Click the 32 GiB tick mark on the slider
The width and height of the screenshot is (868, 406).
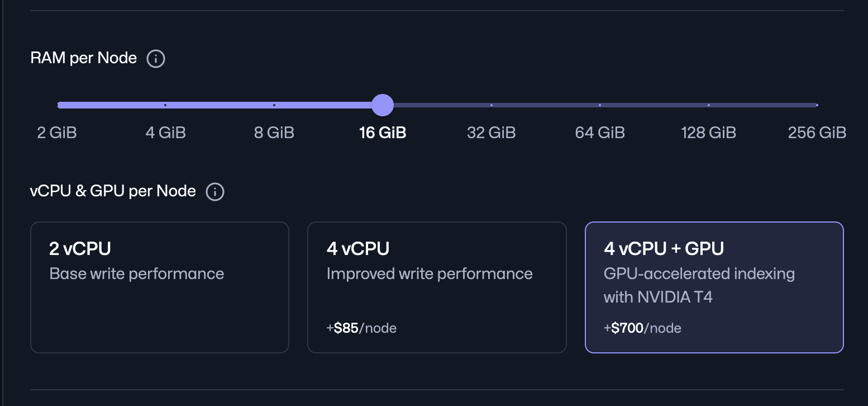[x=491, y=105]
